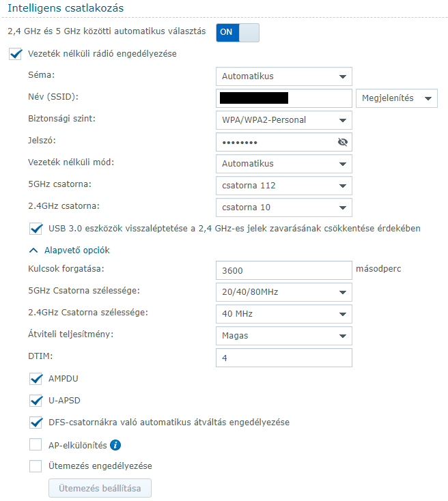Screen dimensions: 448x501
Task: Open the 5GHz csatorna 112 dropdown
Action: [x=283, y=186]
